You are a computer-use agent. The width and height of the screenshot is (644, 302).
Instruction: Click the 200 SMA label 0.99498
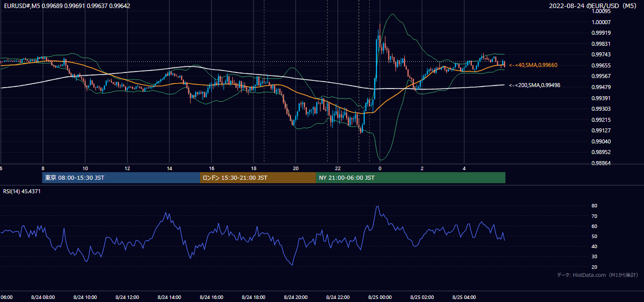point(535,85)
